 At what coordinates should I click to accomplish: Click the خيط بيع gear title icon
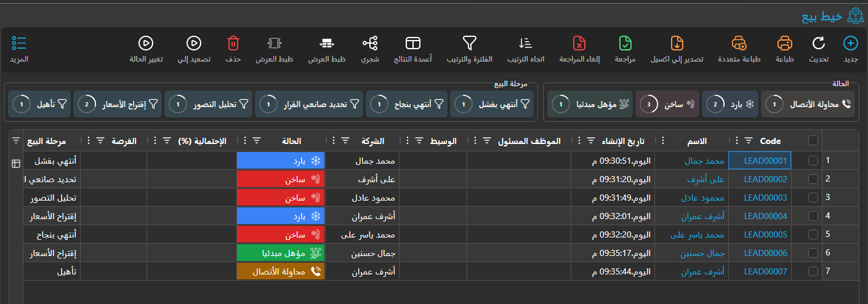click(855, 16)
